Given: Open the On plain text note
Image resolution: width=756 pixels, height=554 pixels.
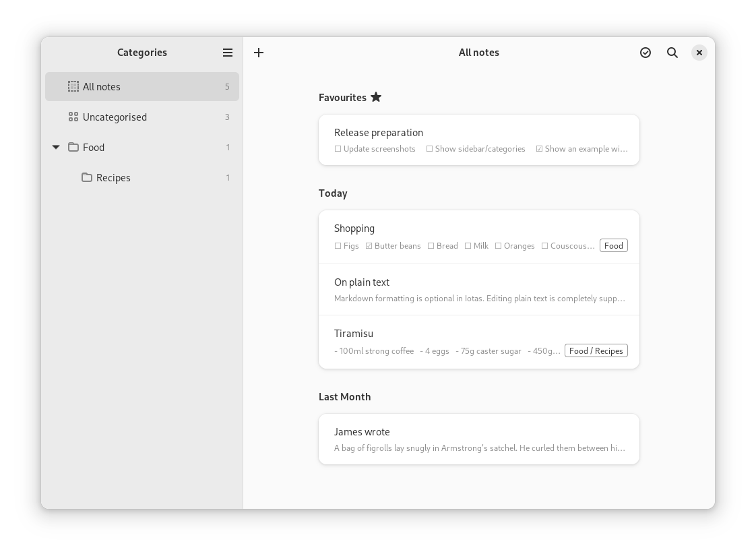Looking at the screenshot, I should (478, 290).
